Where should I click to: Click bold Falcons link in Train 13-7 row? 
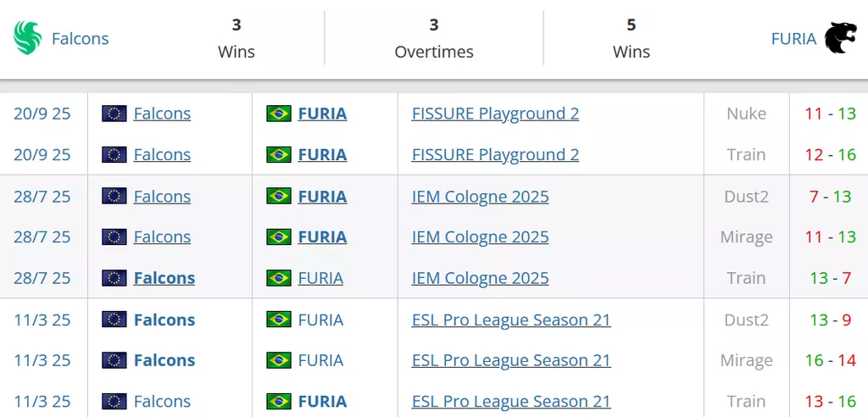tap(164, 278)
